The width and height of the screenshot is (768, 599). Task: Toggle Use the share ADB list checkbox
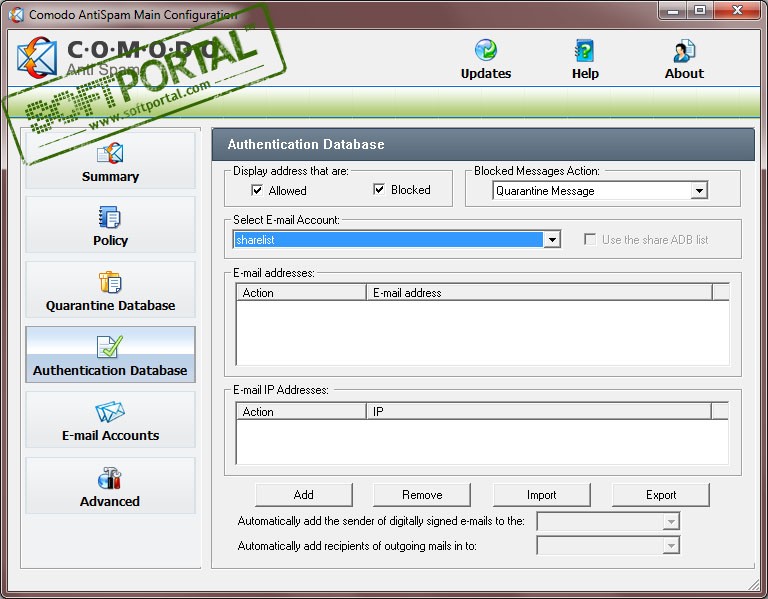coord(590,239)
